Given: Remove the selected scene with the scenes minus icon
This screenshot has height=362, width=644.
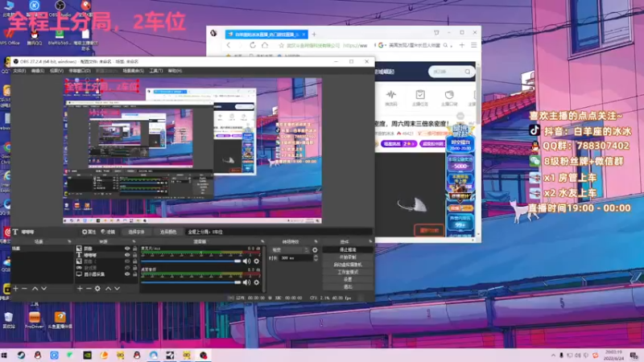Looking at the screenshot, I should pos(25,289).
